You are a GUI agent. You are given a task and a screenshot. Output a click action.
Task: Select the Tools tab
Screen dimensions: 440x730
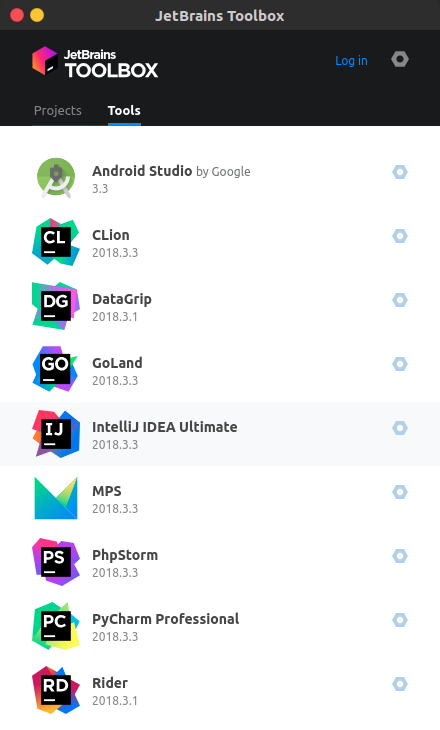point(124,110)
